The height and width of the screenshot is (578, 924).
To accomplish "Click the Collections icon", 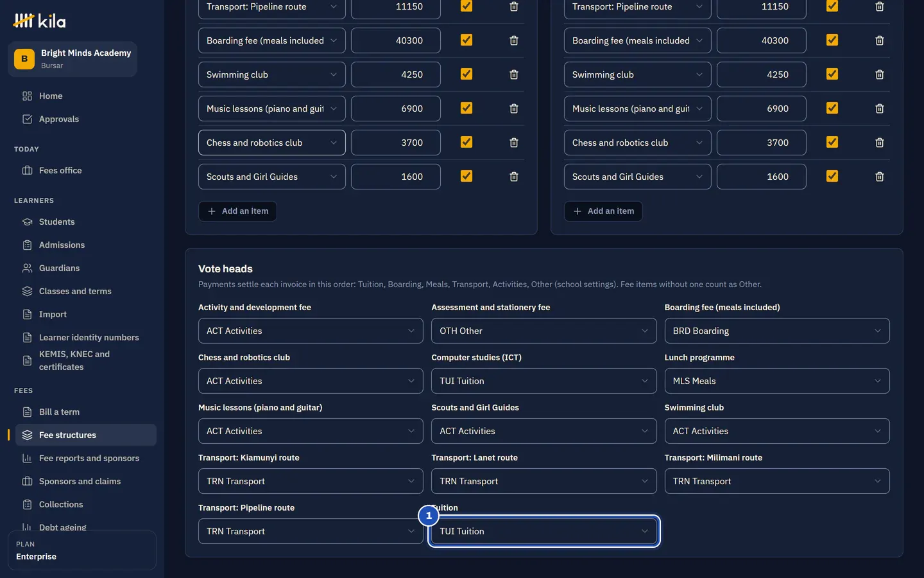I will 27,505.
